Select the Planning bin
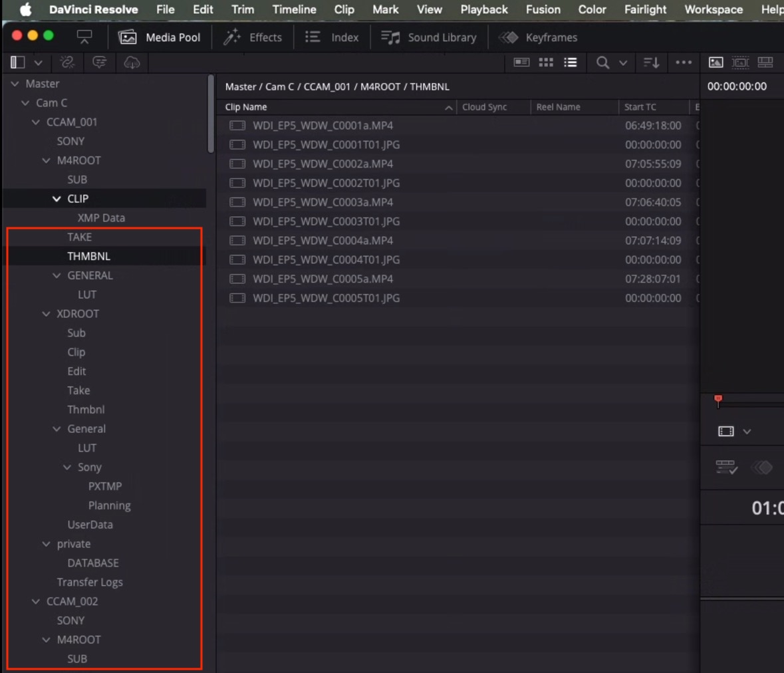This screenshot has width=784, height=673. click(x=110, y=505)
